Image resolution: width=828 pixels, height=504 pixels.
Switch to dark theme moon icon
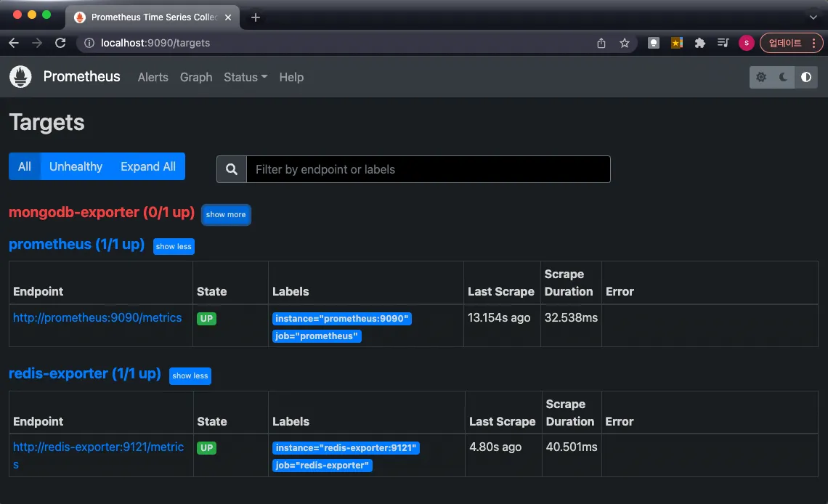click(x=784, y=77)
